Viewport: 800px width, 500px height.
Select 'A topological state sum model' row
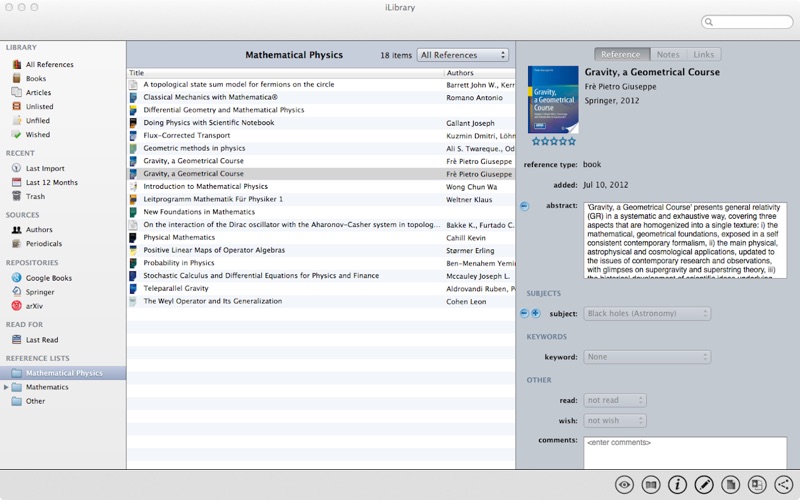pyautogui.click(x=321, y=85)
